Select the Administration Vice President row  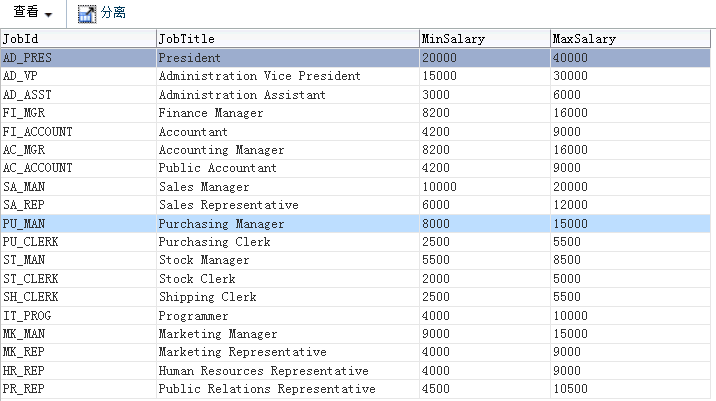tap(259, 76)
